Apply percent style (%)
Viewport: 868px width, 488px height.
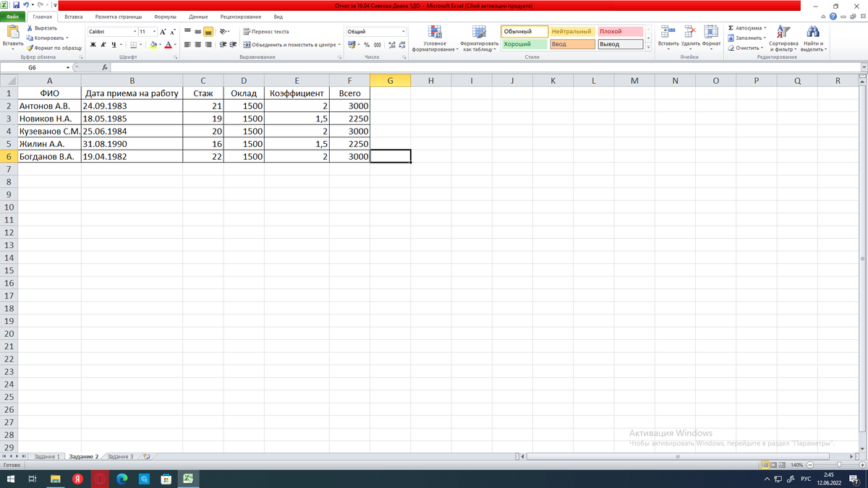[x=367, y=45]
